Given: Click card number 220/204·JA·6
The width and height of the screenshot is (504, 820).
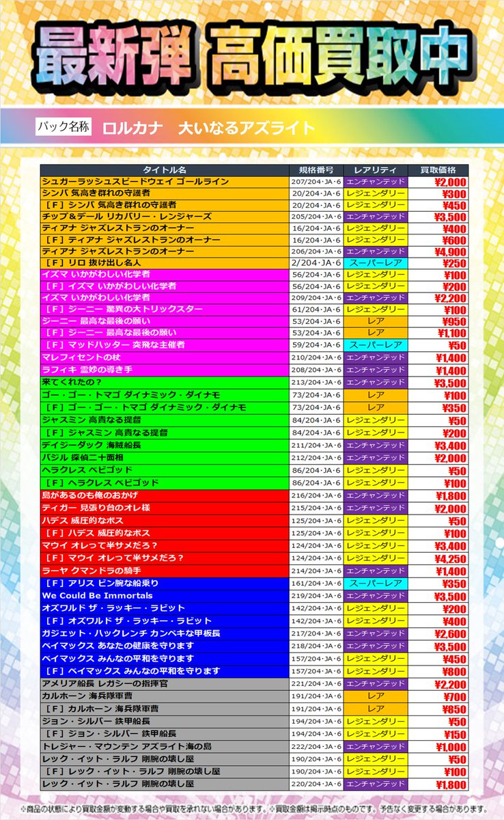Looking at the screenshot, I should click(x=316, y=784).
